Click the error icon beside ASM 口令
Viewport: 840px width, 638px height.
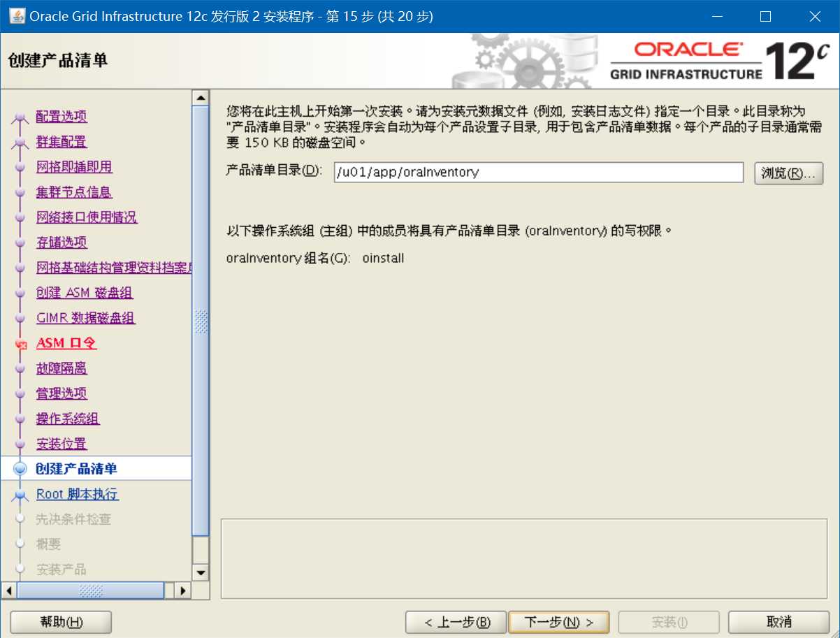tap(20, 344)
